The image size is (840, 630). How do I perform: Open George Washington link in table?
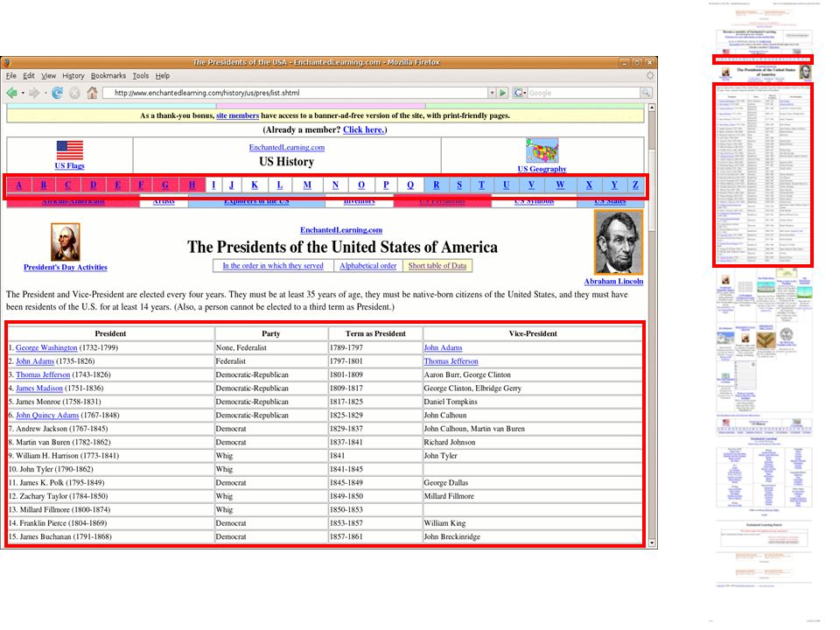(46, 347)
